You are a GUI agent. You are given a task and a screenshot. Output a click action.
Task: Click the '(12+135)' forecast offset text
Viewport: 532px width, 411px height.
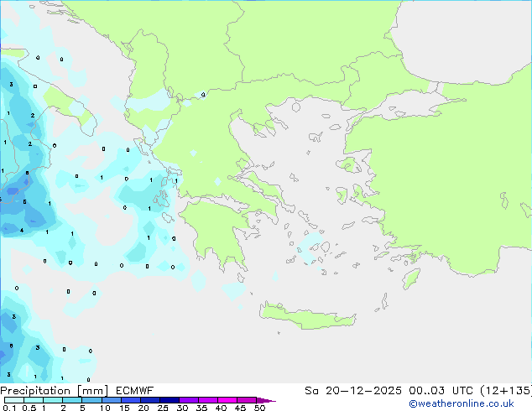506,391
